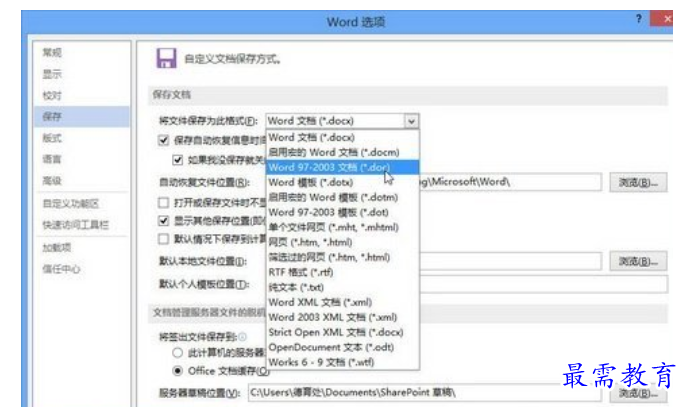Click the 服务器草稿位置 path field

[424, 393]
